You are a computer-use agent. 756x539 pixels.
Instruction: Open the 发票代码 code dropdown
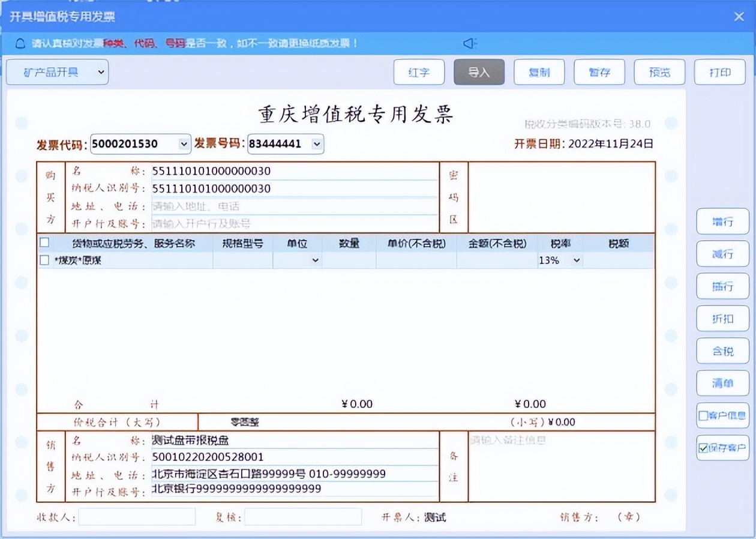[x=183, y=143]
